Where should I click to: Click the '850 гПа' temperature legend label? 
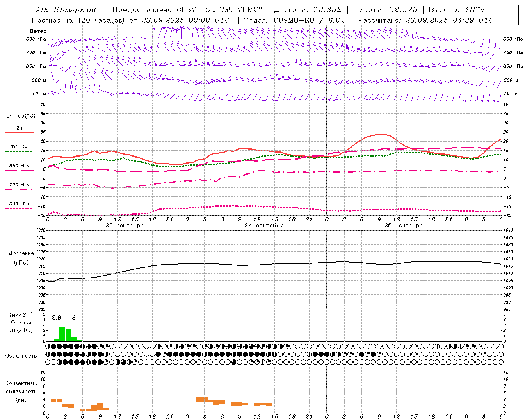point(19,166)
